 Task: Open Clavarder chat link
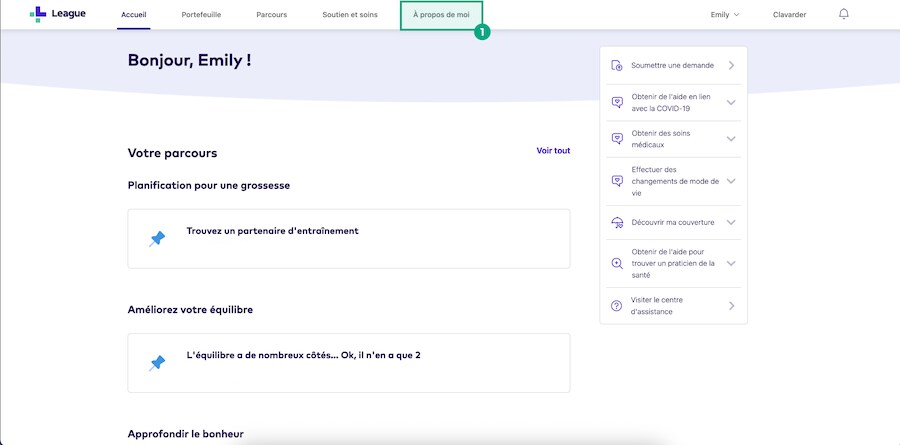click(x=789, y=15)
